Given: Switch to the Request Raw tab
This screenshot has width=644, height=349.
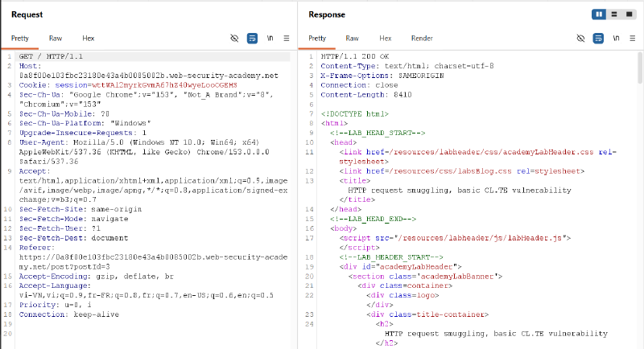Looking at the screenshot, I should pos(56,38).
